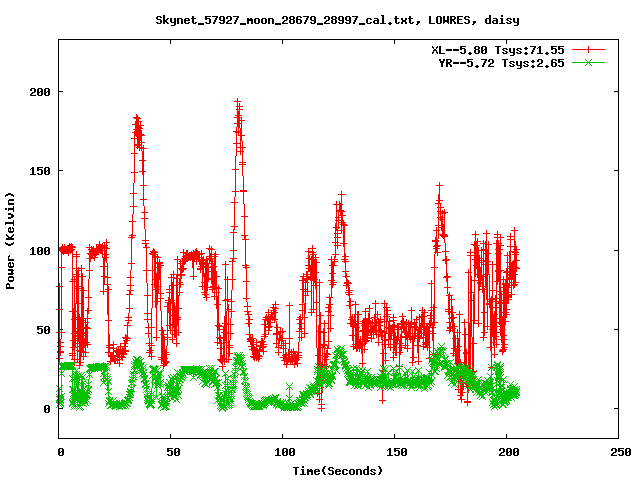The image size is (640, 480).
Task: Click the tallest red peak near 80 seconds
Action: (x=237, y=102)
